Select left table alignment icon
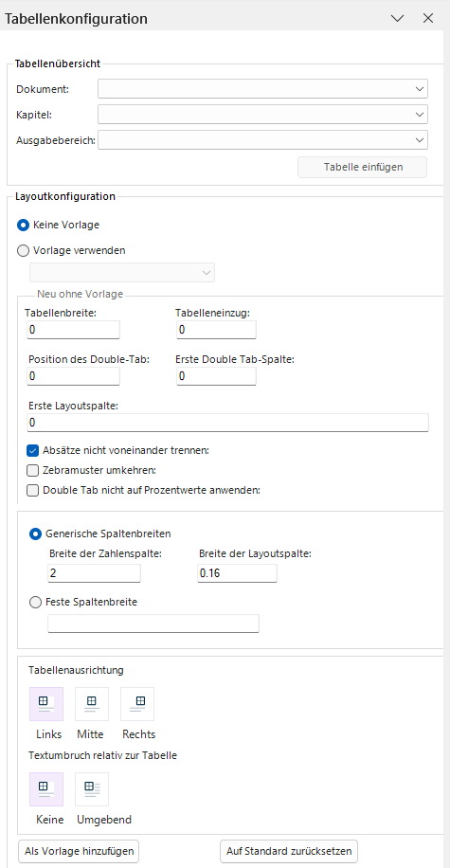Image resolution: width=450 pixels, height=868 pixels. coord(46,703)
